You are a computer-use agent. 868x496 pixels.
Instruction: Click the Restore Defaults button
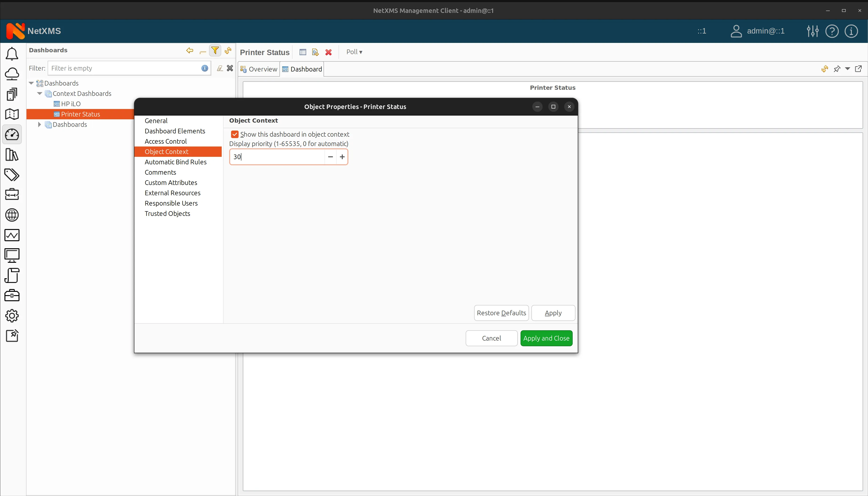[501, 313]
